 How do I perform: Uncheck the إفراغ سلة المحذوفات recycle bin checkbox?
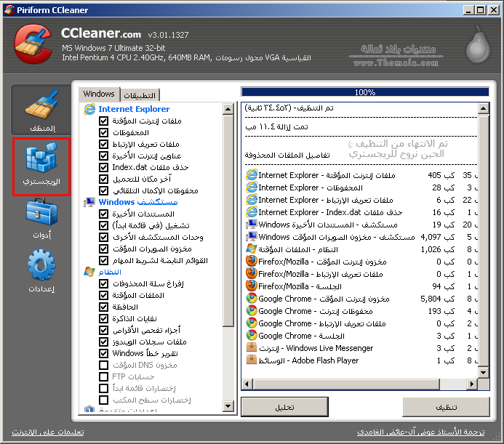103,283
